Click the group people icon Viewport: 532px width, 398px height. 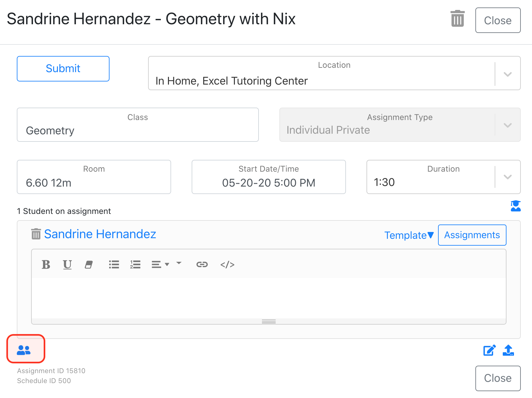point(24,350)
